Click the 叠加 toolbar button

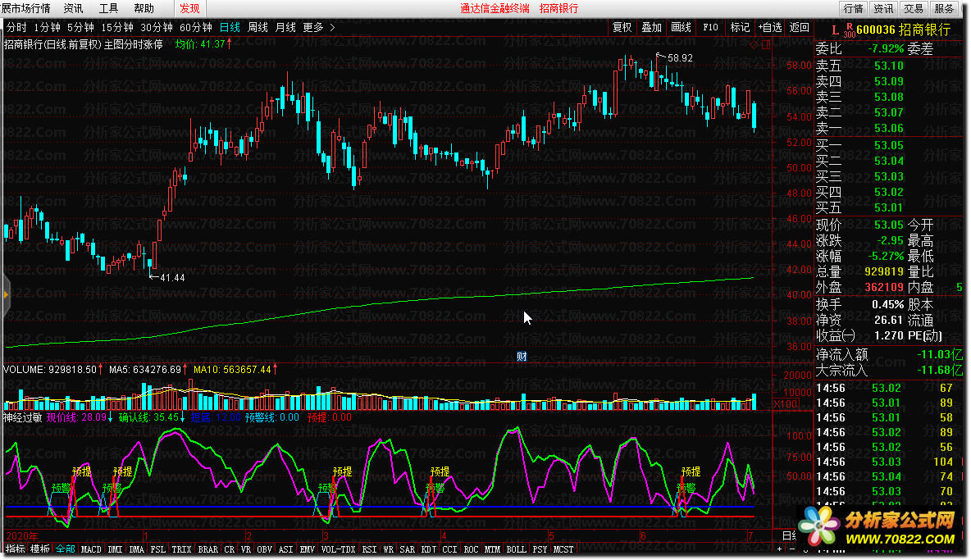click(651, 27)
